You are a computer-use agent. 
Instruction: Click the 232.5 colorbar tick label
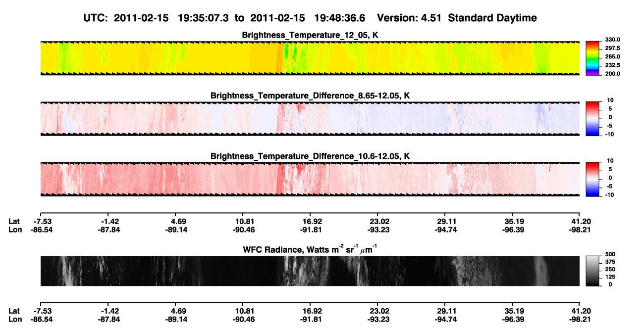pos(613,65)
